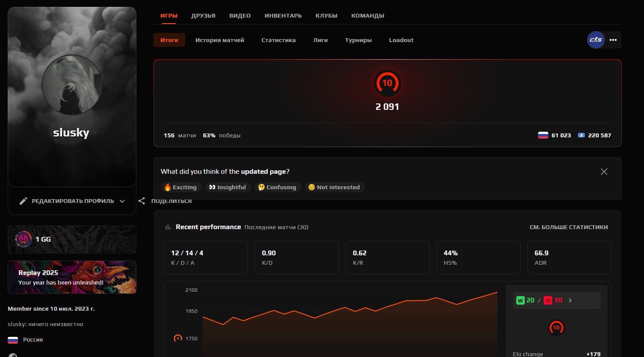Screen dimensions: 644x357
Task: Dismiss the updated page feedback banner
Action: pos(604,171)
